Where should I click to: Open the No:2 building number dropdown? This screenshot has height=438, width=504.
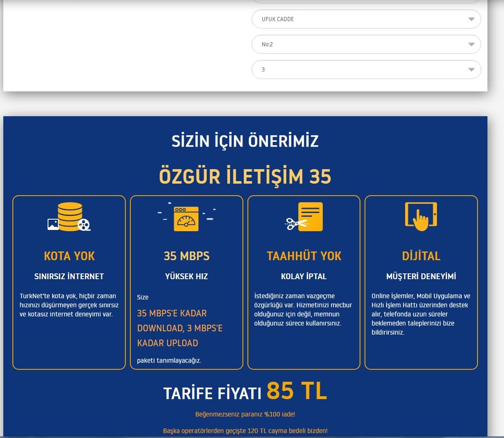click(366, 44)
